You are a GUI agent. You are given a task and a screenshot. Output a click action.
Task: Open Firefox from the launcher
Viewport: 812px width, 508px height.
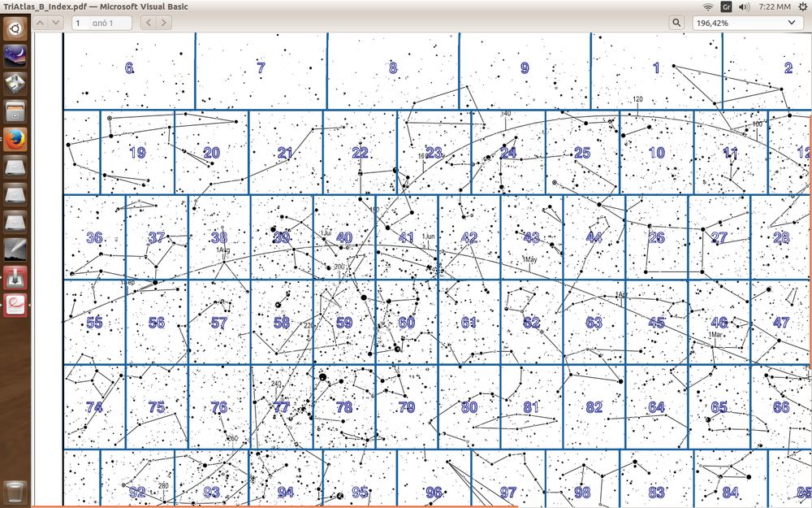pyautogui.click(x=15, y=139)
